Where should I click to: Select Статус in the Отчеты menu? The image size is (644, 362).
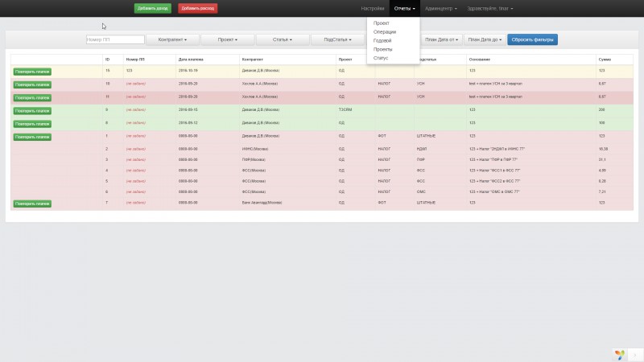click(380, 58)
